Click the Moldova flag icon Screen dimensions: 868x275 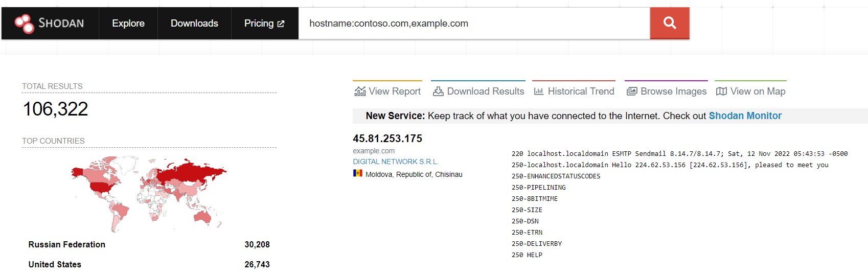pyautogui.click(x=358, y=173)
